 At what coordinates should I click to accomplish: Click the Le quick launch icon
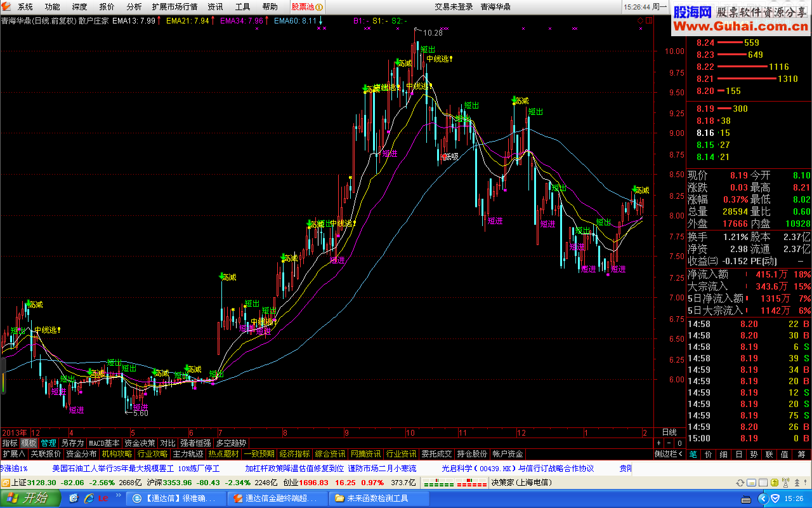(x=103, y=498)
